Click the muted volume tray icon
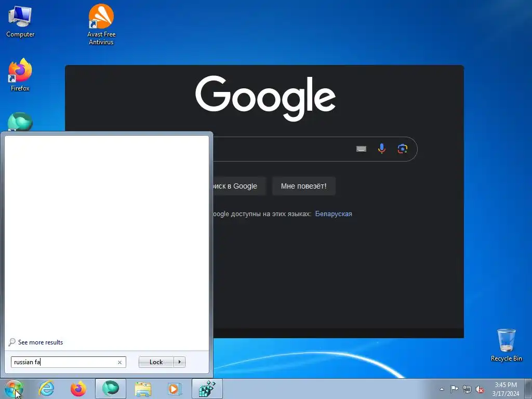 [x=480, y=389]
